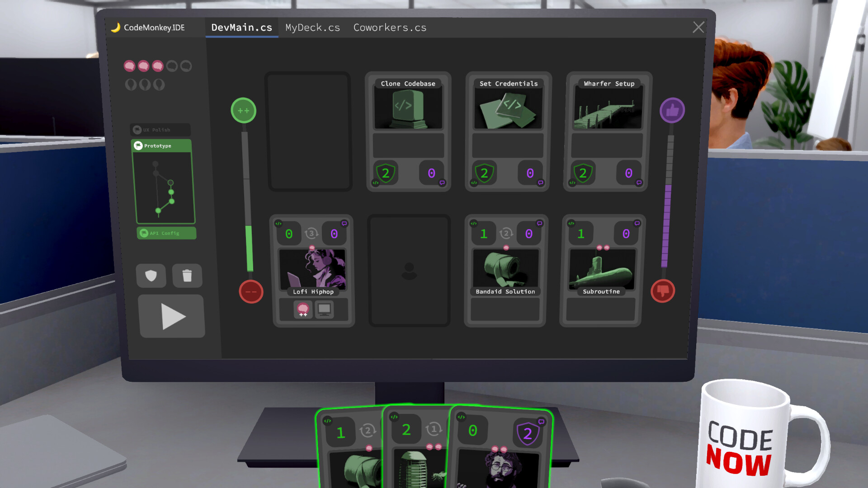
Task: Switch to the MyDeck.cs tab
Action: (x=312, y=28)
